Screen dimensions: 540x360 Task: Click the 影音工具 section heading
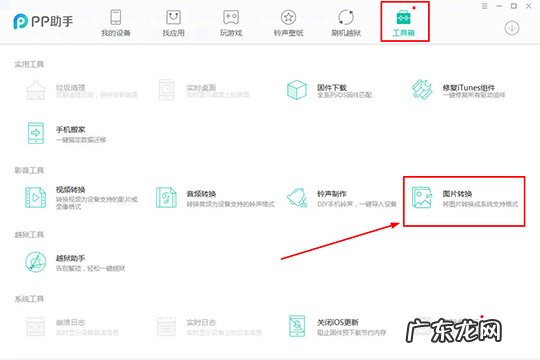pos(29,171)
